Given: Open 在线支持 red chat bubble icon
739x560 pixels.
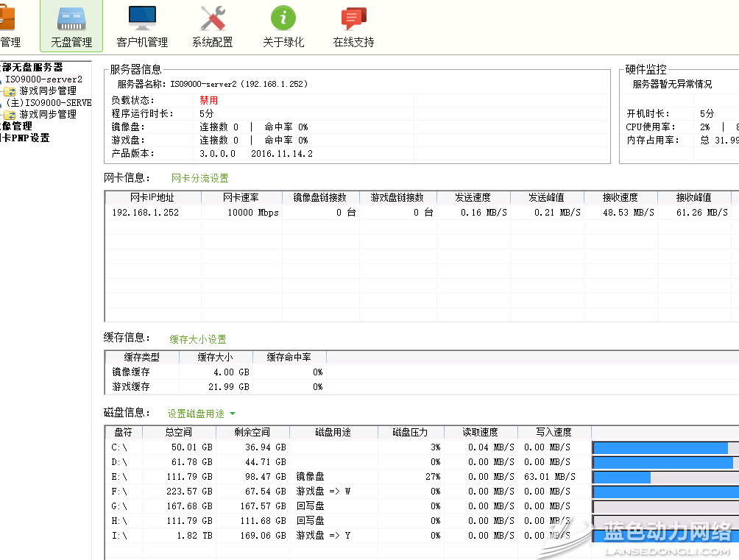Looking at the screenshot, I should click(x=353, y=20).
